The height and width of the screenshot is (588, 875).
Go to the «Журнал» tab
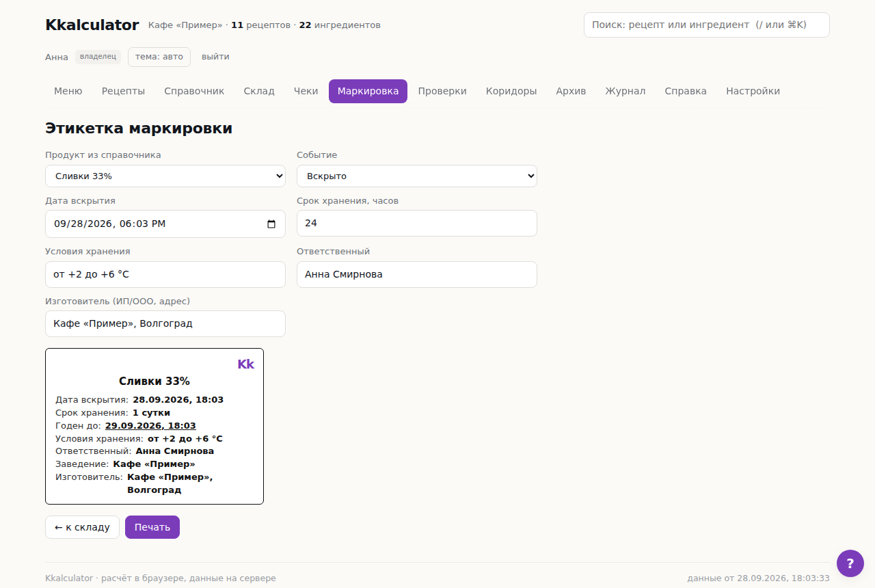pyautogui.click(x=625, y=91)
